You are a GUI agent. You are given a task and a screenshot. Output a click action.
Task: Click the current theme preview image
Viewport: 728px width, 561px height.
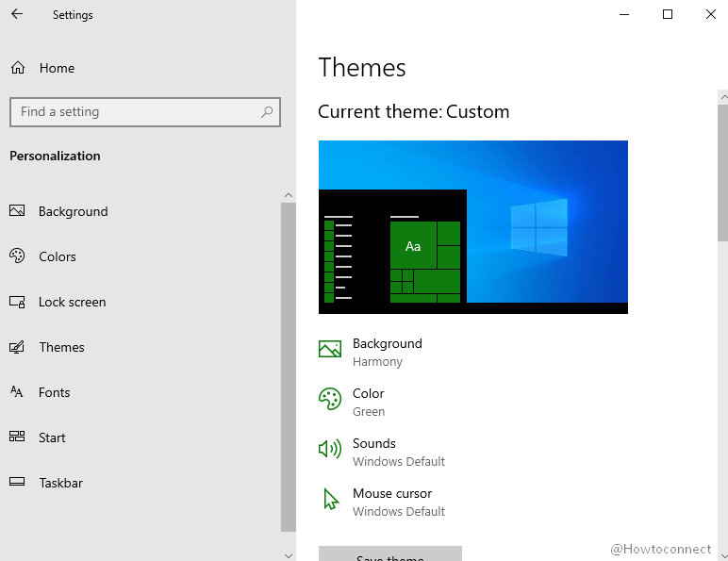point(473,227)
